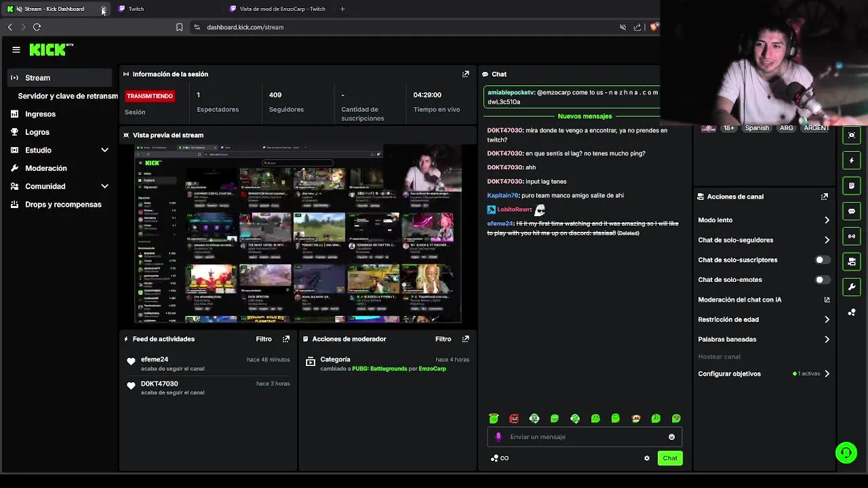Image resolution: width=868 pixels, height=488 pixels.
Task: Click the TRANSMITIENDO status badge
Action: coord(150,96)
